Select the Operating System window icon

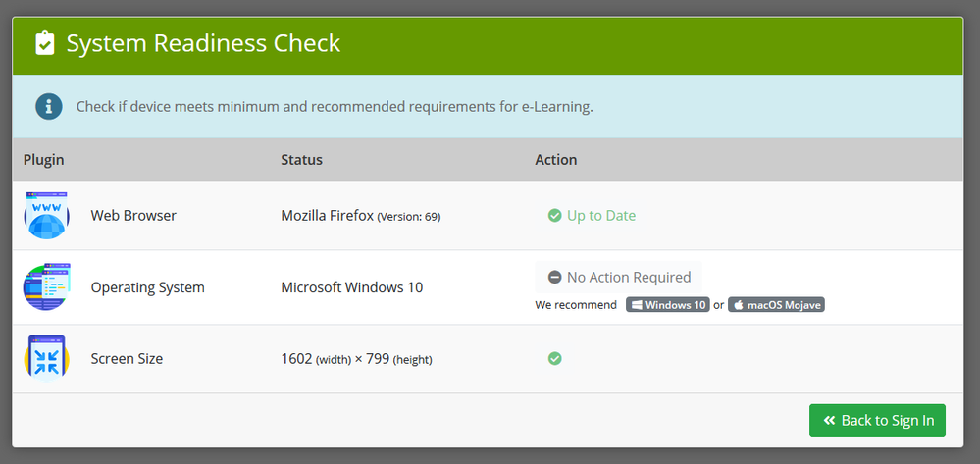coord(46,287)
